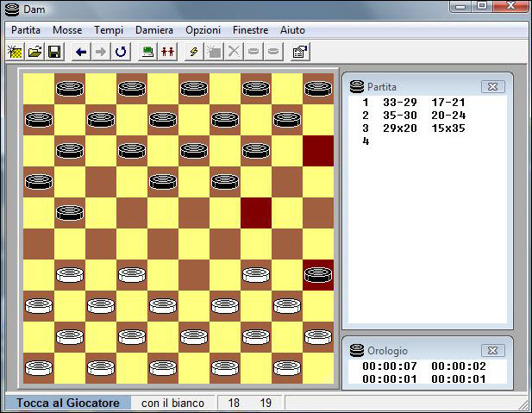Undo the move with the blue left arrow
The image size is (532, 413).
pos(82,52)
